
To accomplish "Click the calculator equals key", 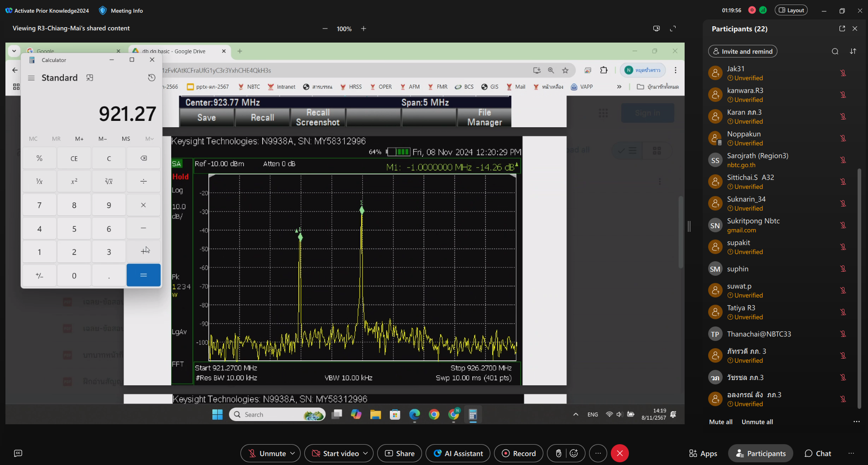I will [x=144, y=275].
